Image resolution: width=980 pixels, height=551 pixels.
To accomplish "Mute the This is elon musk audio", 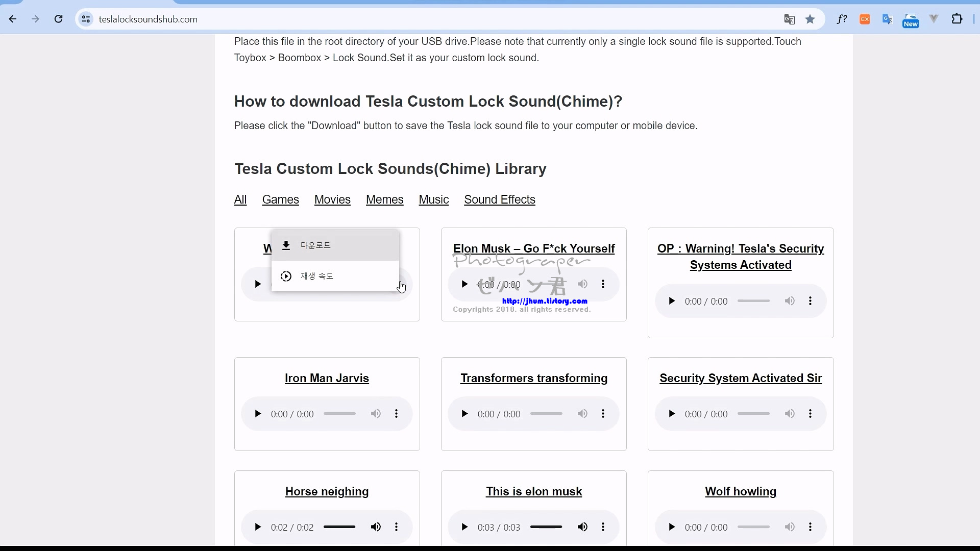I will 582,527.
